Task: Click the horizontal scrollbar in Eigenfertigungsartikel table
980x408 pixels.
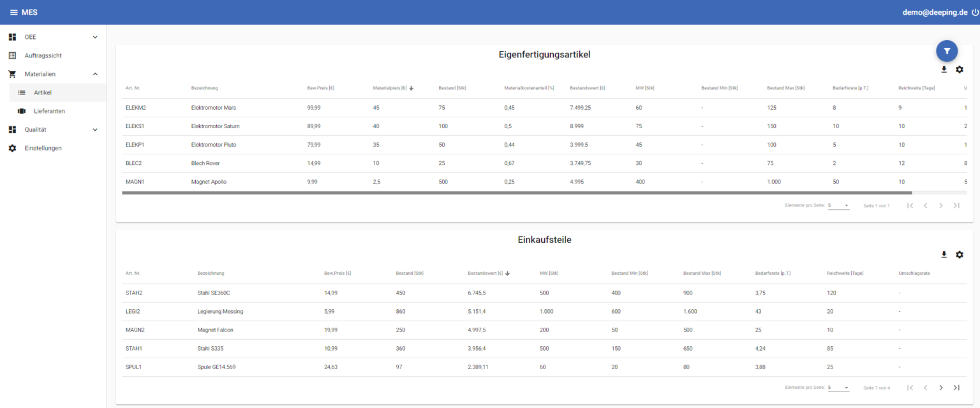Action: coord(517,193)
